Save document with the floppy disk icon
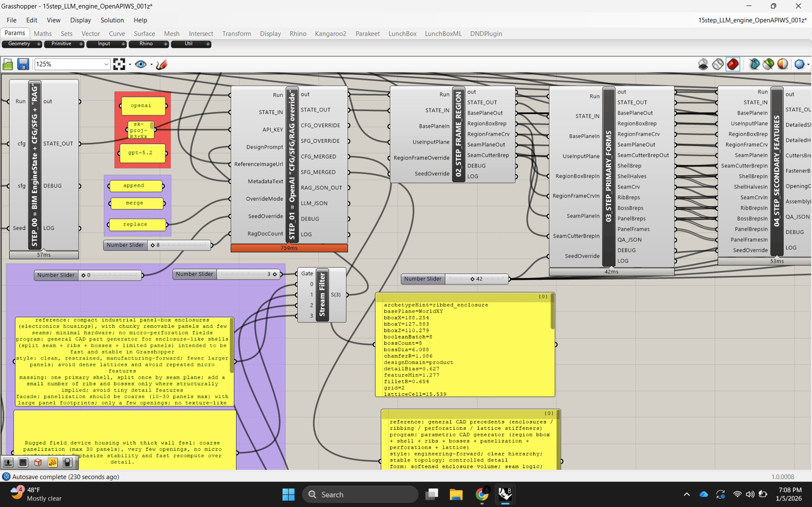 pyautogui.click(x=23, y=64)
